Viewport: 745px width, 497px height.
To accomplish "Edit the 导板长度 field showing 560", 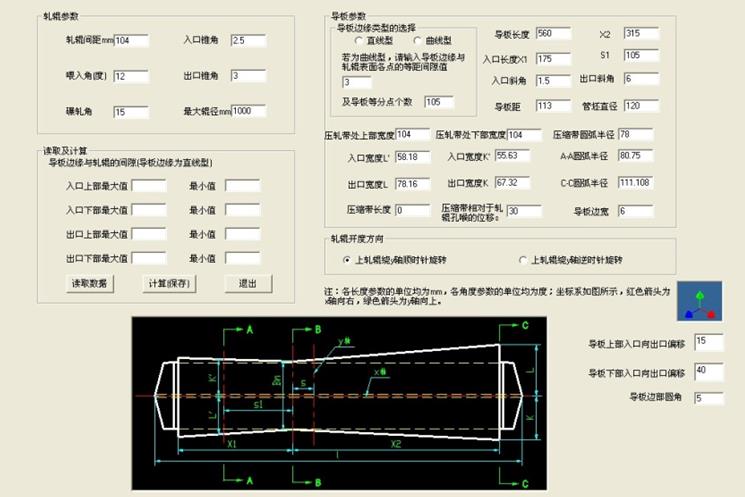I will 554,33.
